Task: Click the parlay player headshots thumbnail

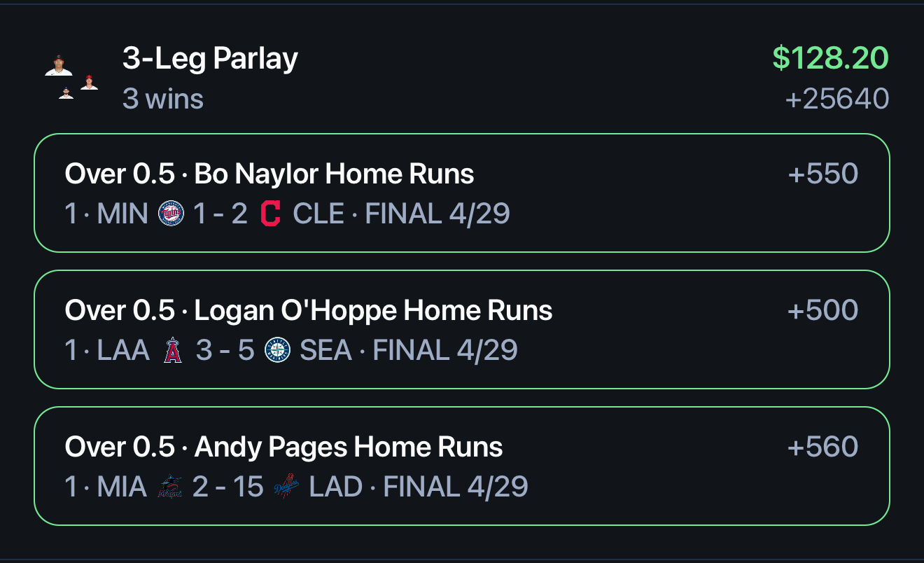Action: [71, 76]
